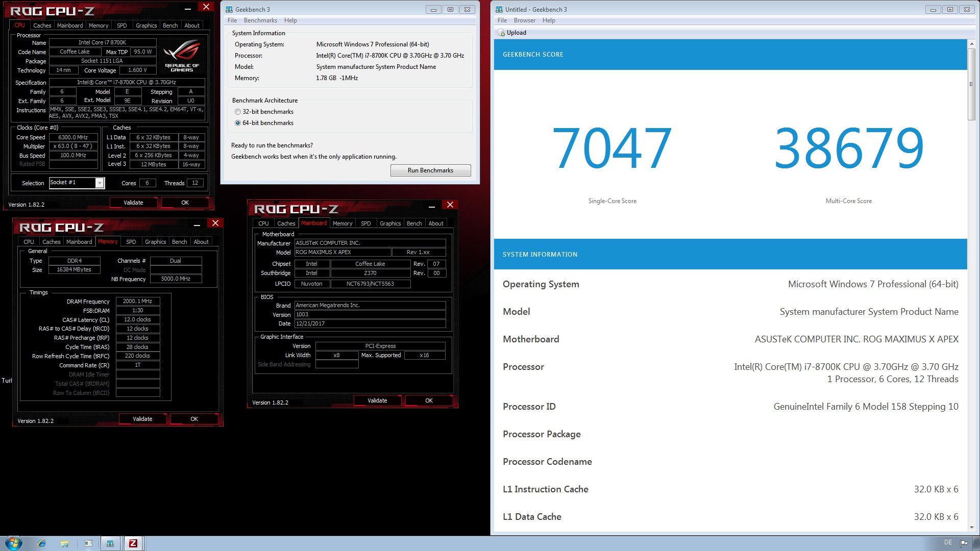The width and height of the screenshot is (980, 551).
Task: Click the Untitled - Geekbench 3 title icon
Action: (x=499, y=10)
